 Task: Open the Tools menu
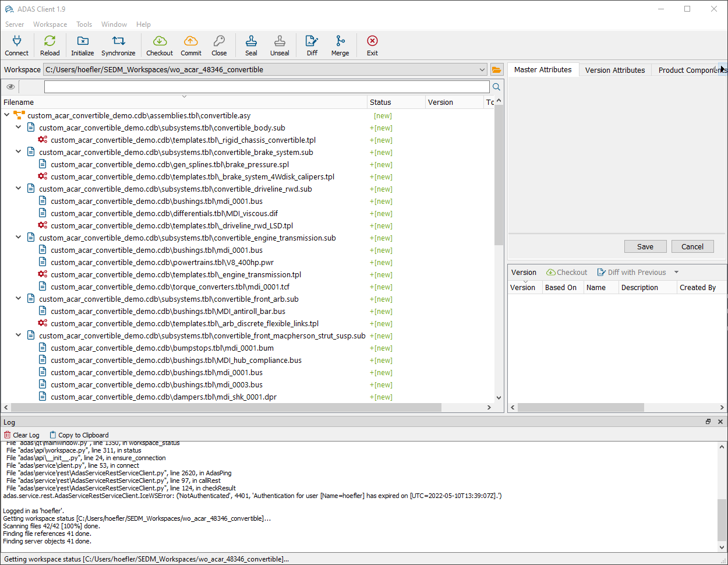pos(84,24)
